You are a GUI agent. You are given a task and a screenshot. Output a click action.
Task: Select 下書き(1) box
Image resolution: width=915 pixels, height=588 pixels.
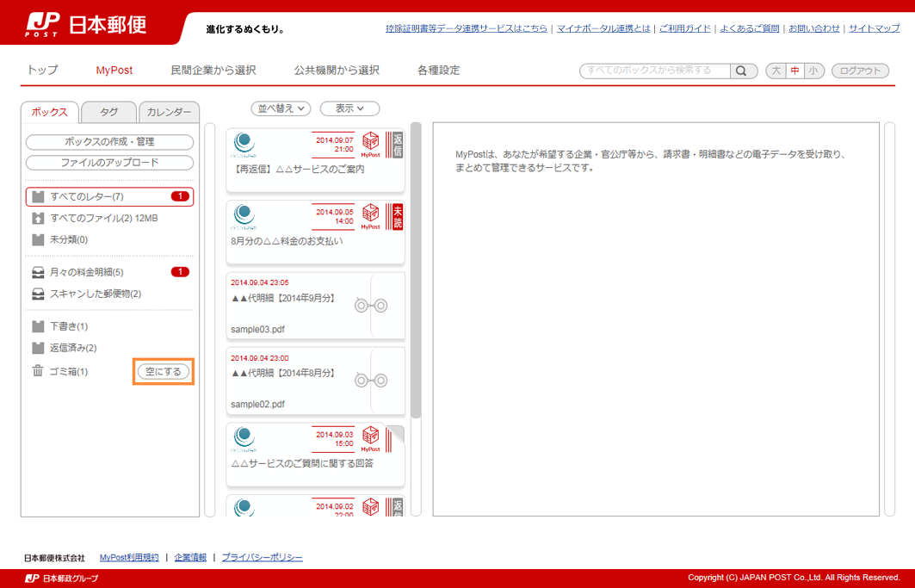click(x=109, y=325)
